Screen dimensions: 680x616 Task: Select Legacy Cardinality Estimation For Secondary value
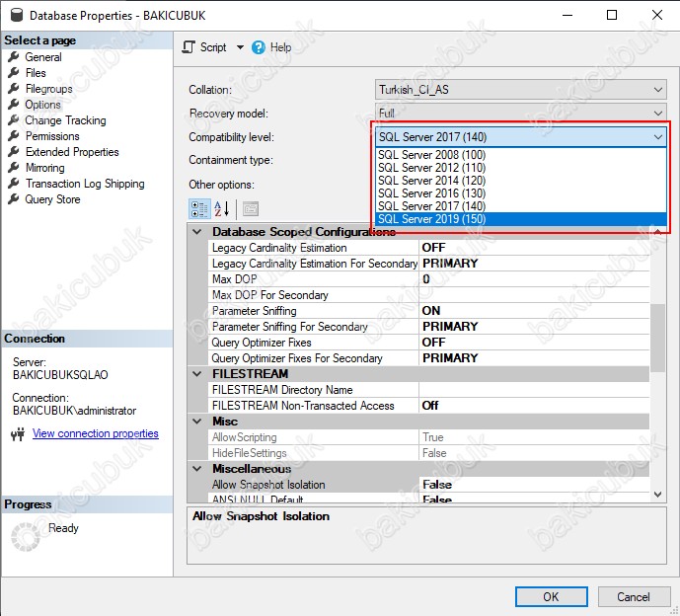(x=534, y=264)
